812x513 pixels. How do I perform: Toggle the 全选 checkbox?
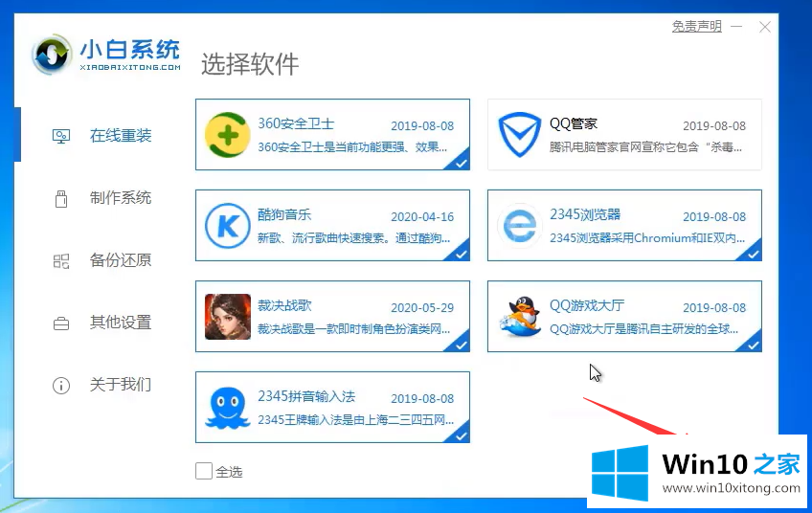(204, 471)
